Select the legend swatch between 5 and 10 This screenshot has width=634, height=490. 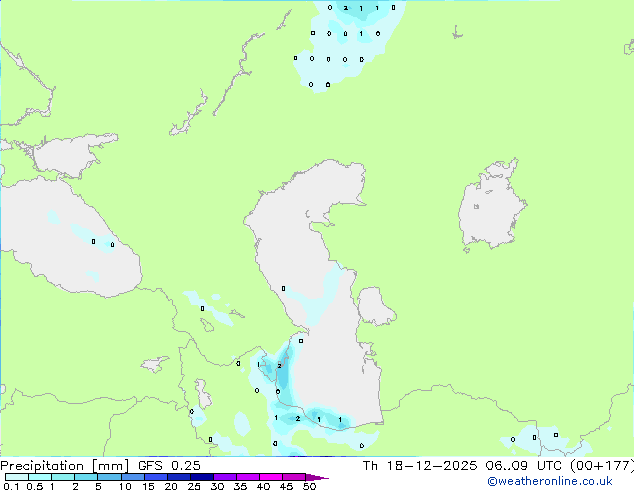109,477
